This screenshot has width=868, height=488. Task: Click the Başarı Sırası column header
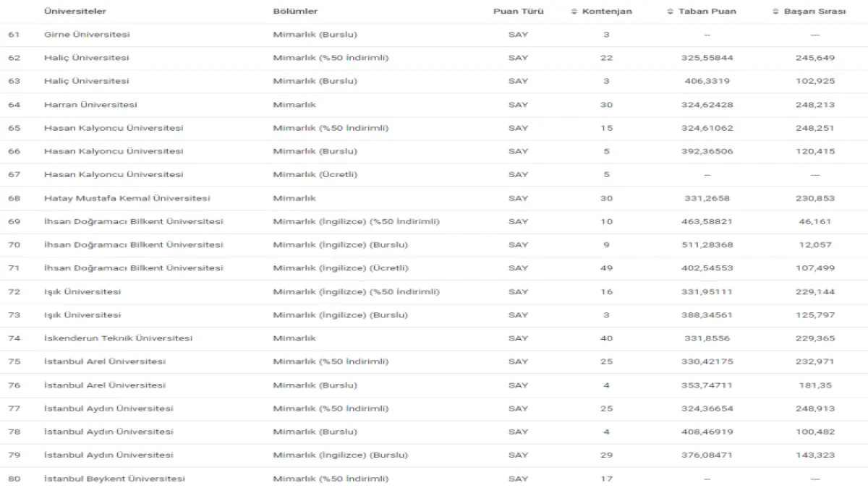(814, 12)
